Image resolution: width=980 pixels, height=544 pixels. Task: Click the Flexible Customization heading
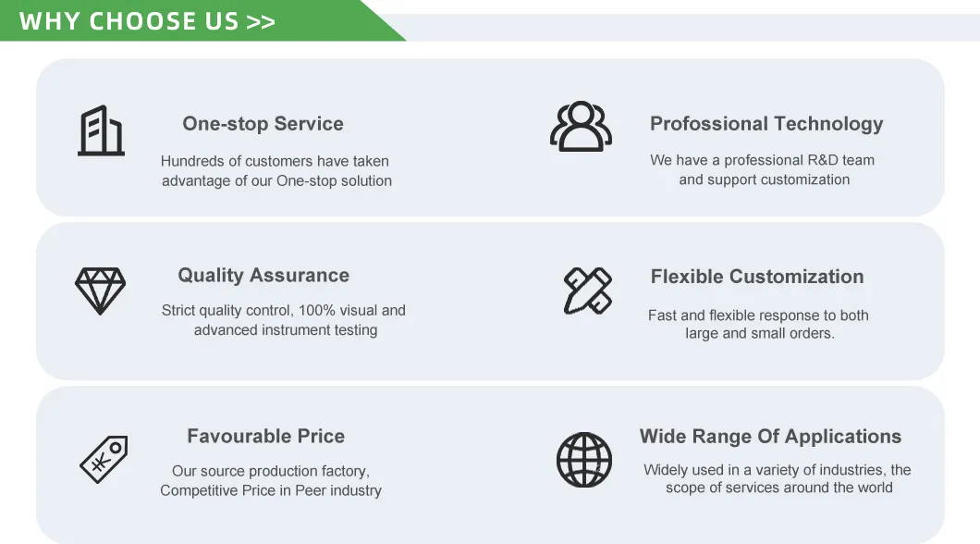757,277
